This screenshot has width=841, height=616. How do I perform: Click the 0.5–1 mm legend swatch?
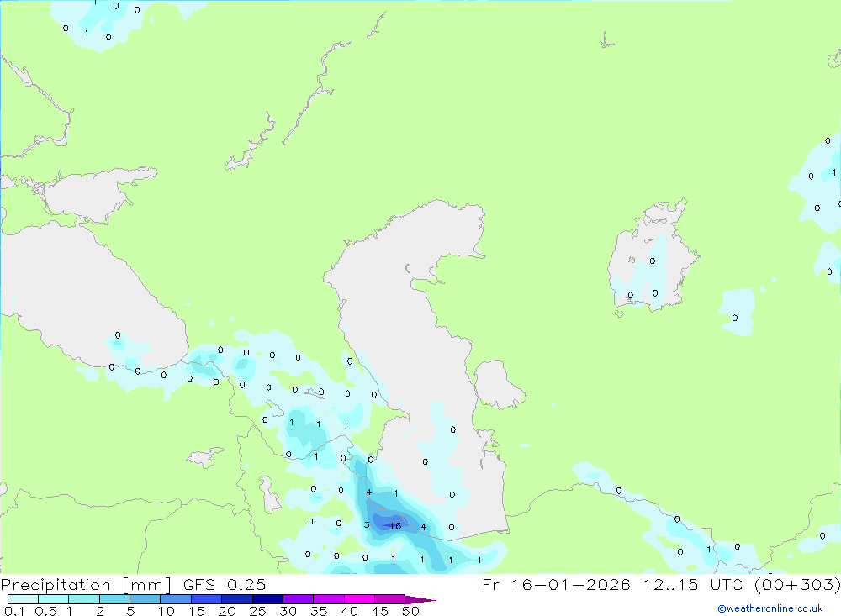(x=54, y=599)
